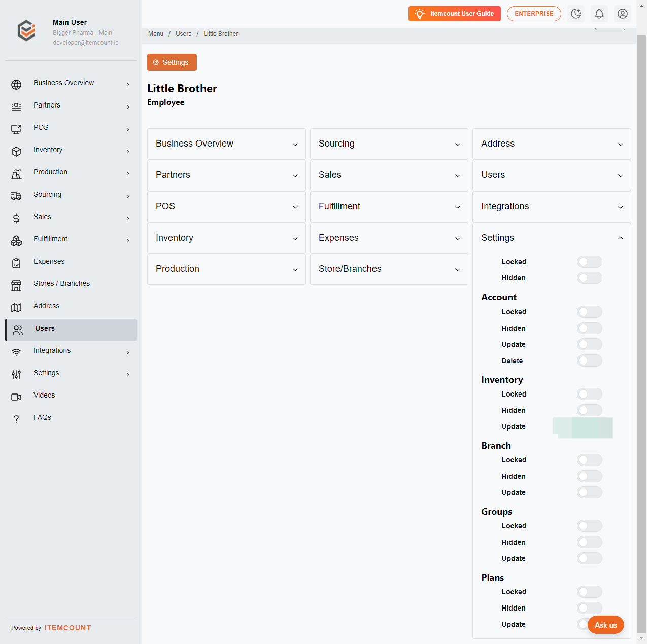Click the Production factory icon
This screenshot has height=644, width=647.
pos(16,174)
